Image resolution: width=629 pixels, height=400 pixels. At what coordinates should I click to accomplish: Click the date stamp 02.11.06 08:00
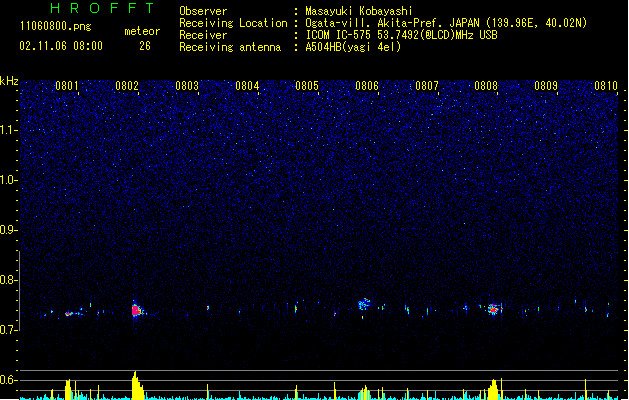[x=61, y=46]
